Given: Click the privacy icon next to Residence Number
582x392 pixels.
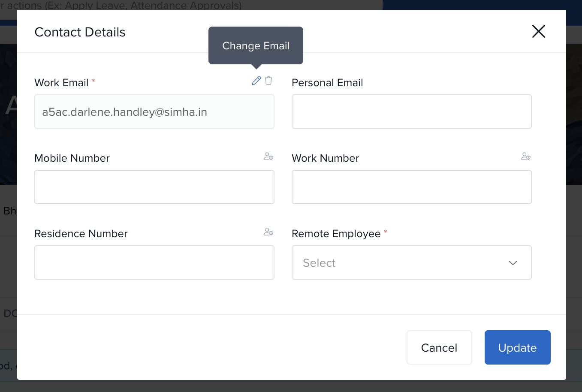Looking at the screenshot, I should coord(268,232).
